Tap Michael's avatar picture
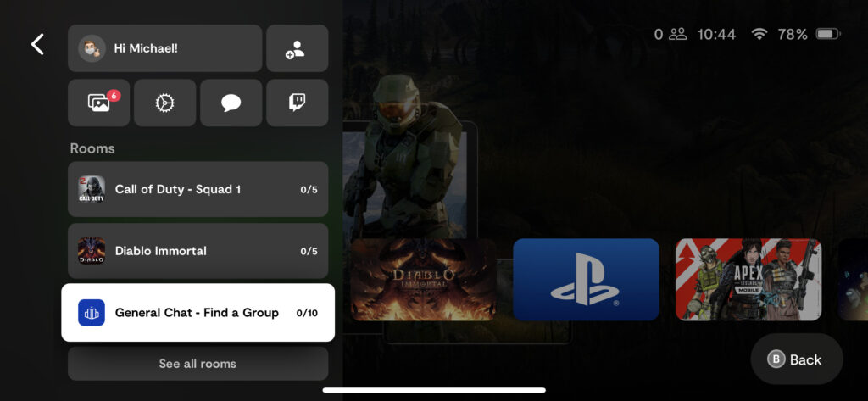 pyautogui.click(x=92, y=48)
